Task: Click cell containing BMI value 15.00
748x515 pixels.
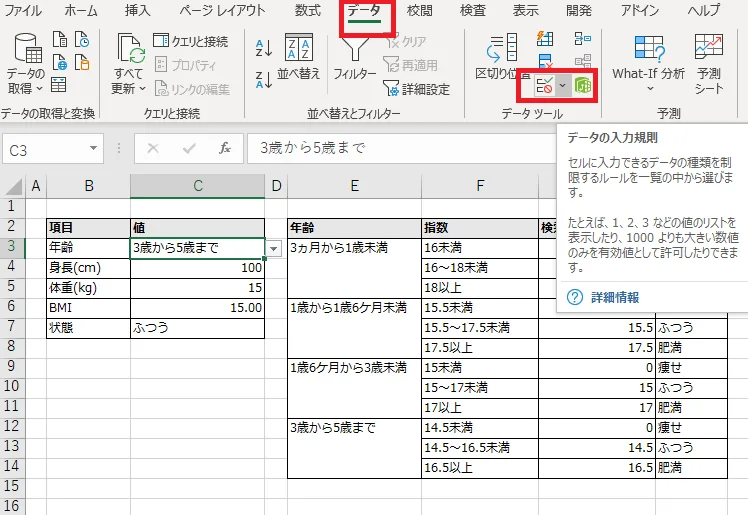Action: click(197, 308)
